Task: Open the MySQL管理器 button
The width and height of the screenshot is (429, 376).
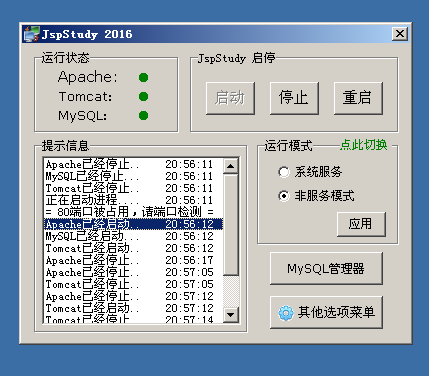Action: click(x=326, y=268)
